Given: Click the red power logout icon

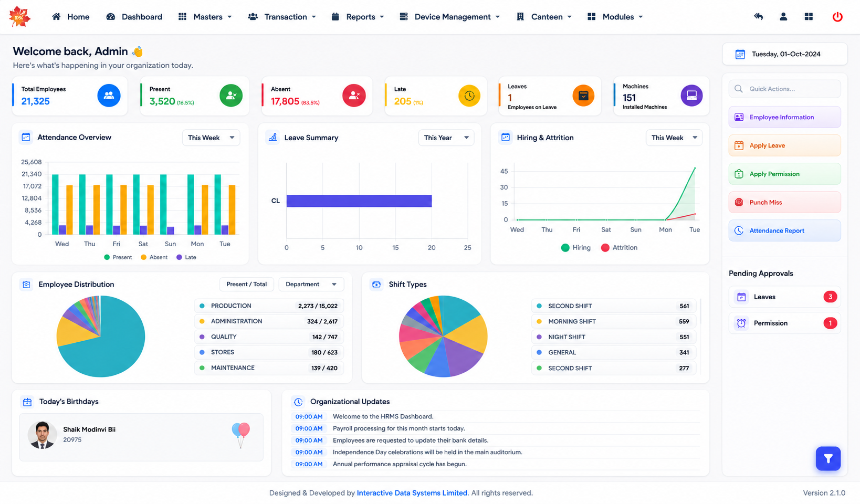Looking at the screenshot, I should pos(837,17).
